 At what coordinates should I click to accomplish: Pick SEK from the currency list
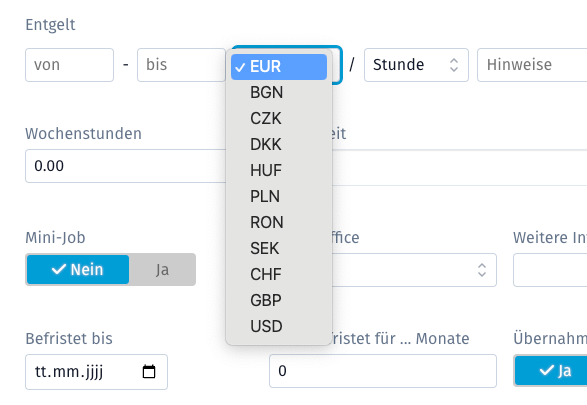[x=279, y=248]
